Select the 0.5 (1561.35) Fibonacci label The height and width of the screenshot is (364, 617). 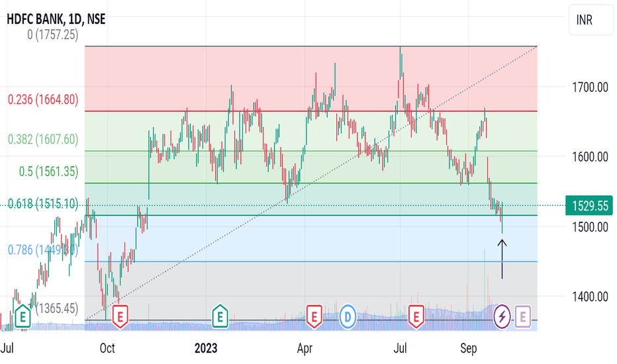click(x=48, y=171)
